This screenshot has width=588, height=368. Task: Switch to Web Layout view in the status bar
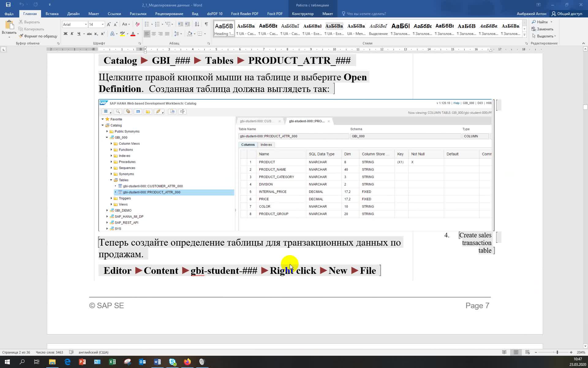coord(527,352)
